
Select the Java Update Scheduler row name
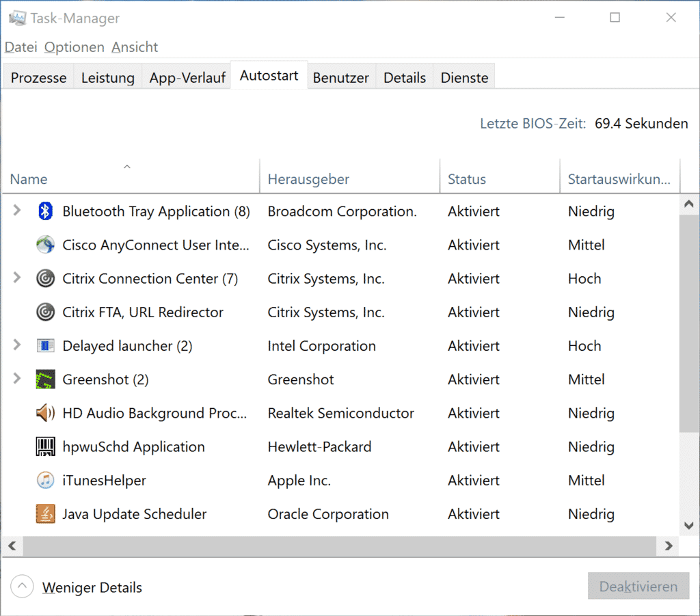tap(135, 514)
